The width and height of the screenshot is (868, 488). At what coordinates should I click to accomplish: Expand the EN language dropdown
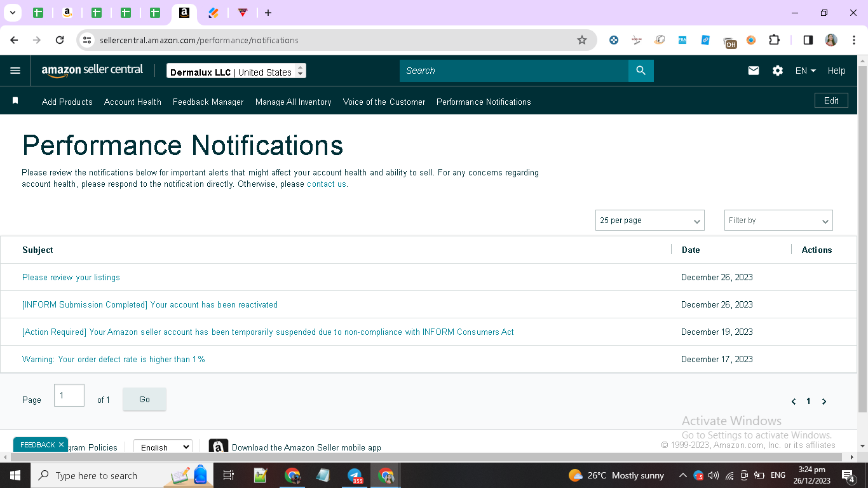[806, 71]
